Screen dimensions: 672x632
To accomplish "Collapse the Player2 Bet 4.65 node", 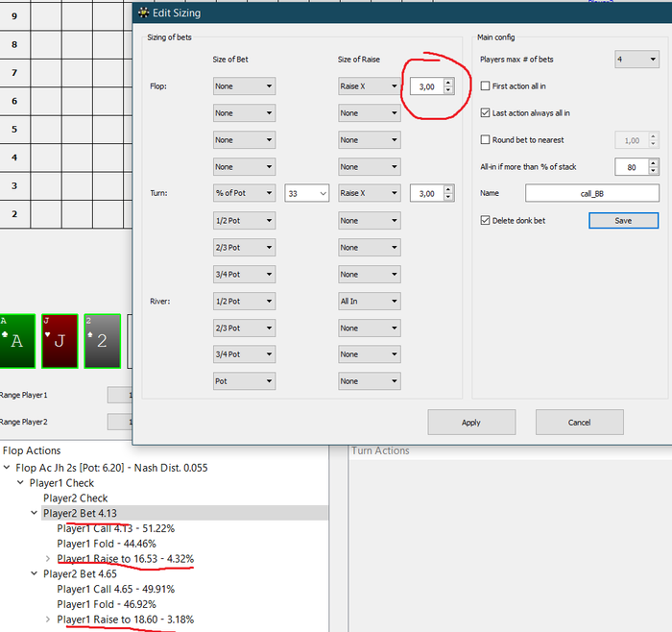I will tap(34, 573).
